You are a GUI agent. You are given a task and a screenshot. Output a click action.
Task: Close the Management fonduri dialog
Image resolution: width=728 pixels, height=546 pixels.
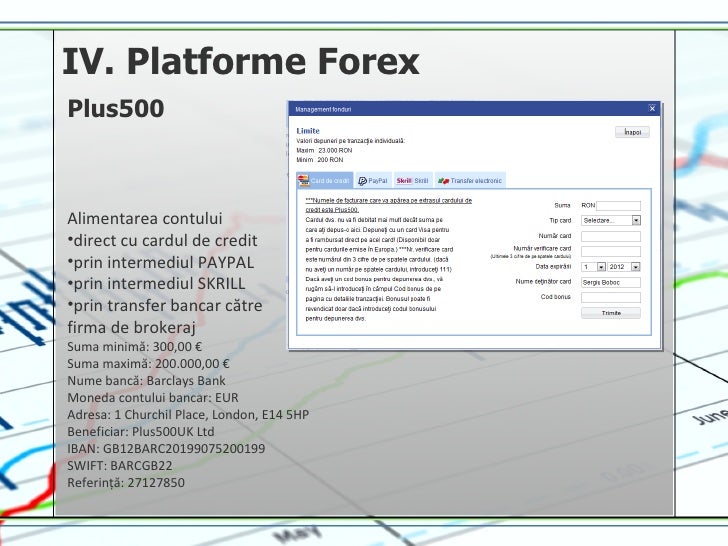(652, 109)
